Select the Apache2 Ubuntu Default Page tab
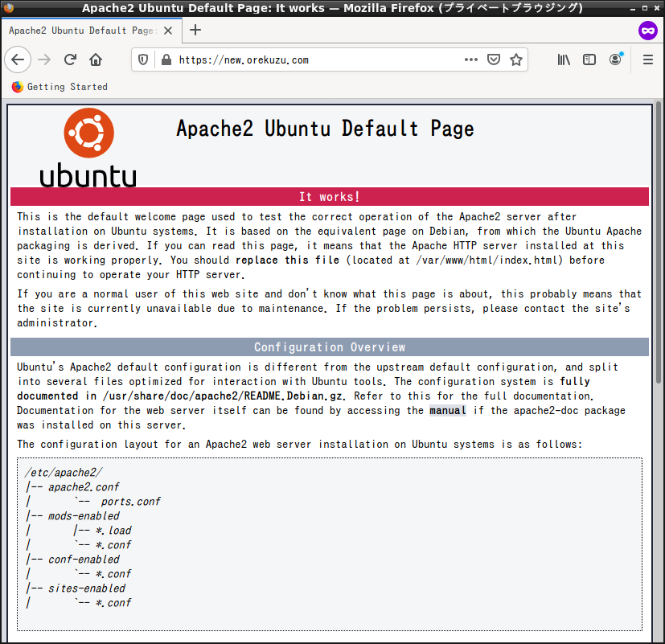Viewport: 665px width, 644px height. pos(92,31)
